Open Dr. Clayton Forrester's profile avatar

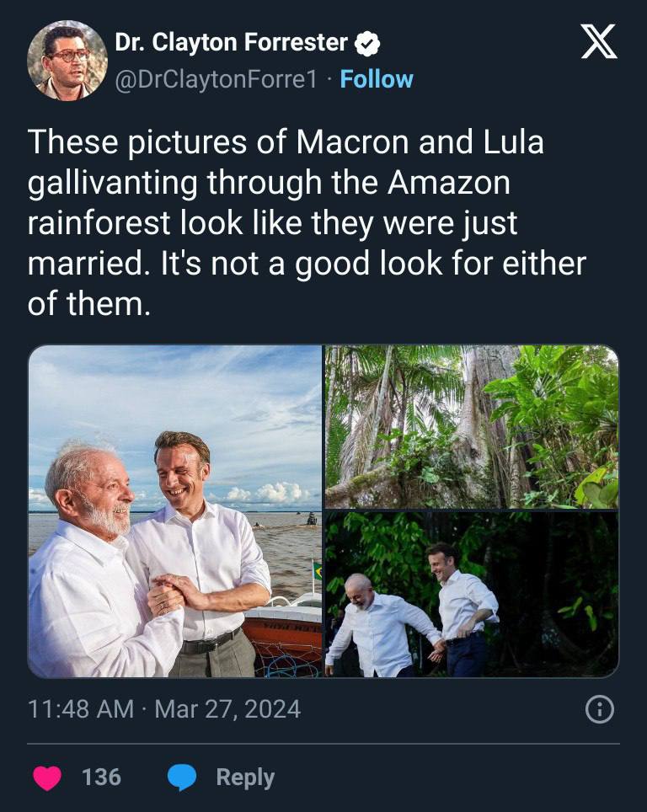[67, 61]
